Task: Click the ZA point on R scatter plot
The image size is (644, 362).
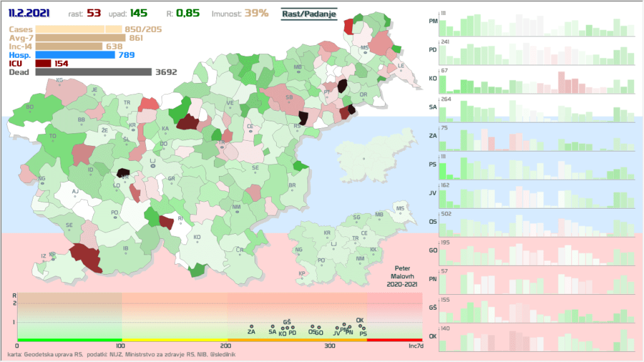Action: [251, 326]
